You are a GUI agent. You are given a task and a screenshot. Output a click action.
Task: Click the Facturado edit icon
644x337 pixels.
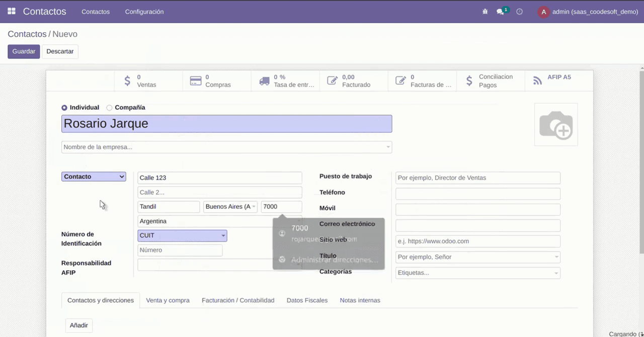tap(333, 80)
